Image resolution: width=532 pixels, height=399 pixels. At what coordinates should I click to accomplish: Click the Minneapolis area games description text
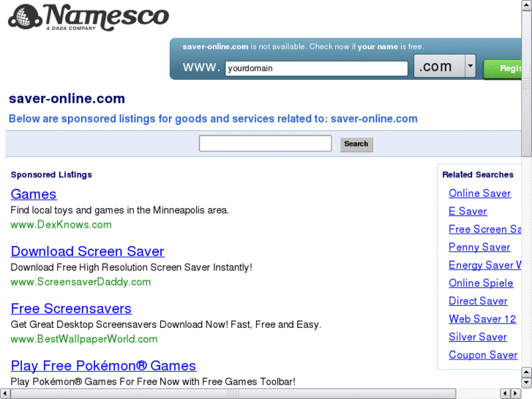click(x=120, y=210)
